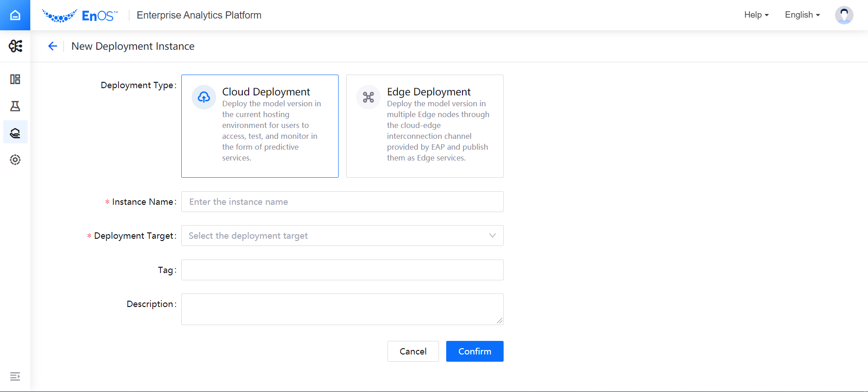This screenshot has width=868, height=392.
Task: Open the lab flask sidebar icon
Action: tap(15, 106)
